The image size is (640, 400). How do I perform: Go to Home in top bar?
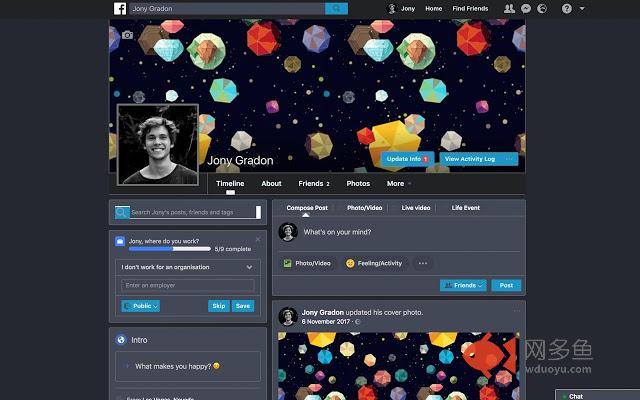pyautogui.click(x=433, y=9)
